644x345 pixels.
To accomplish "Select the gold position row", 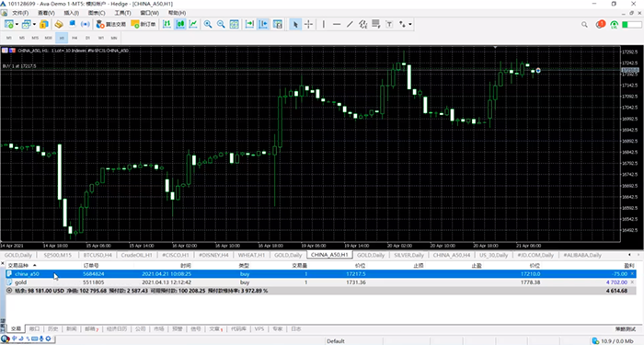I will tap(320, 282).
